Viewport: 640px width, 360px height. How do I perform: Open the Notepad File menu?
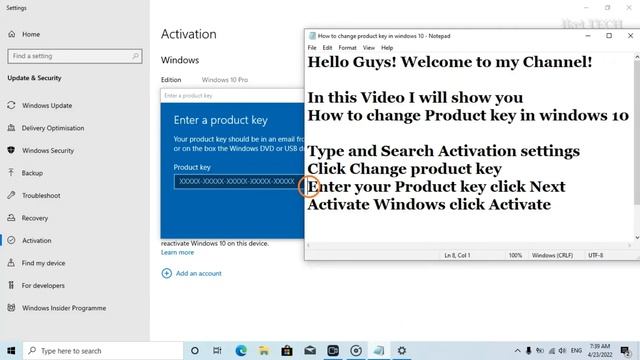(312, 48)
